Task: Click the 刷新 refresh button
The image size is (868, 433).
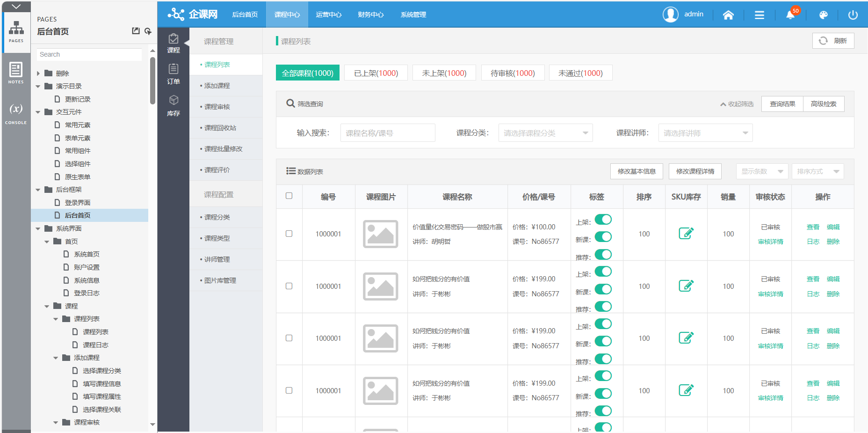Action: pos(833,41)
